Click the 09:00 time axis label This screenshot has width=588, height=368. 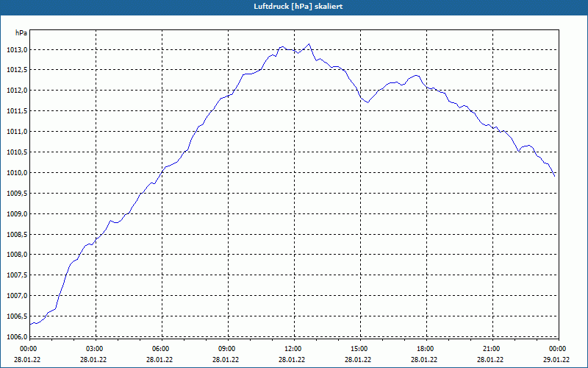(x=227, y=349)
